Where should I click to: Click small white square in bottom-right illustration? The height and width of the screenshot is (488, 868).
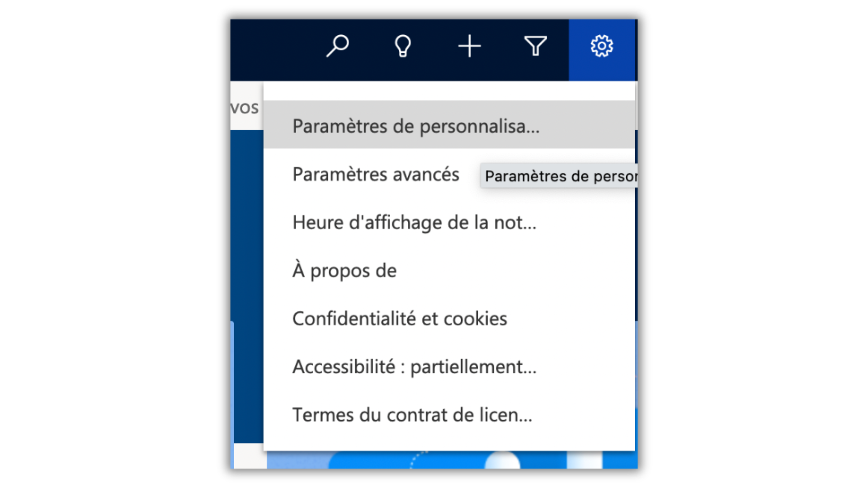585,460
